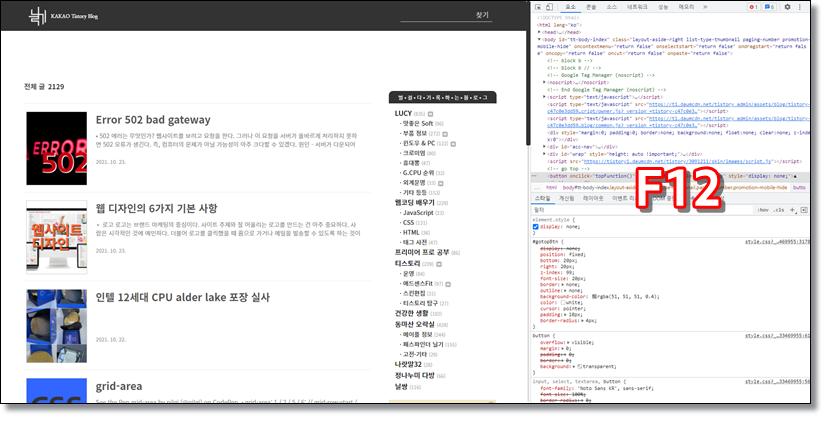Click the icon beside 외계문명

(x=441, y=184)
